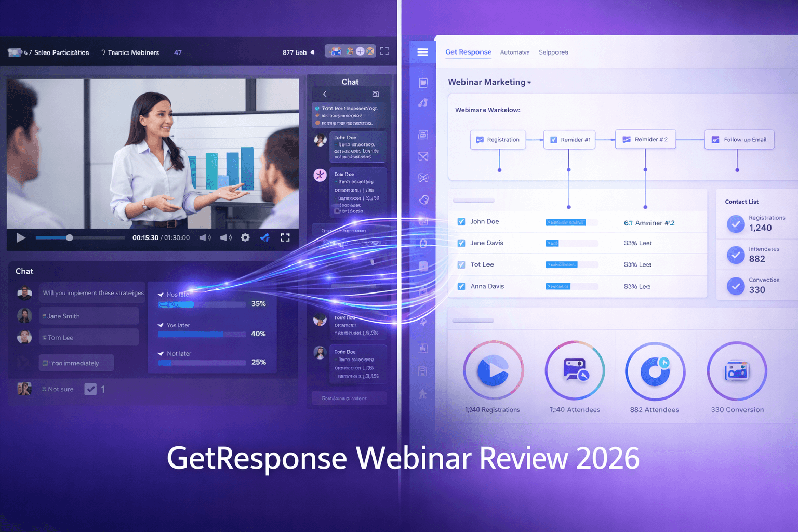Click the share icon in the video controls
Image resolution: width=798 pixels, height=532 pixels.
(264, 237)
